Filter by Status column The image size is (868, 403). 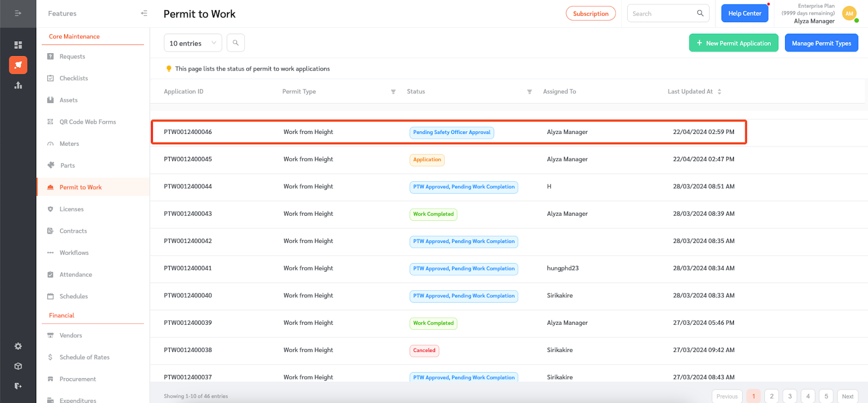click(x=529, y=92)
